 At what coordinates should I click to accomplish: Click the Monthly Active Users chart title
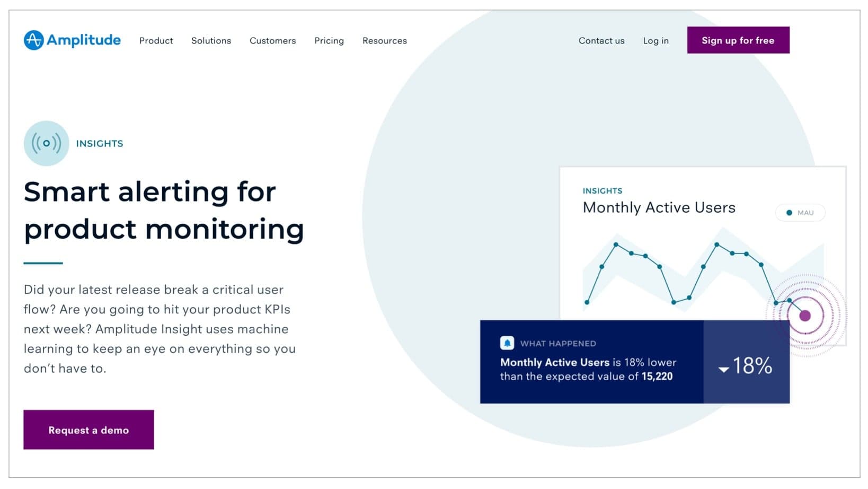pos(659,207)
